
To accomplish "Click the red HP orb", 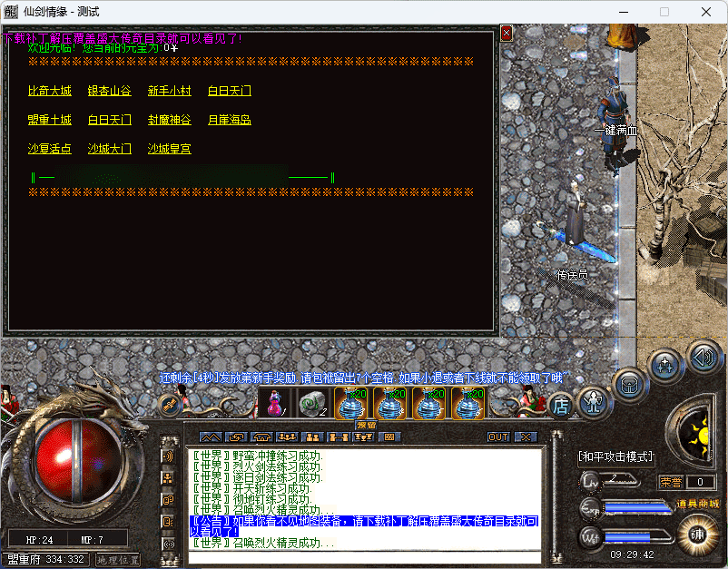I will point(78,460).
